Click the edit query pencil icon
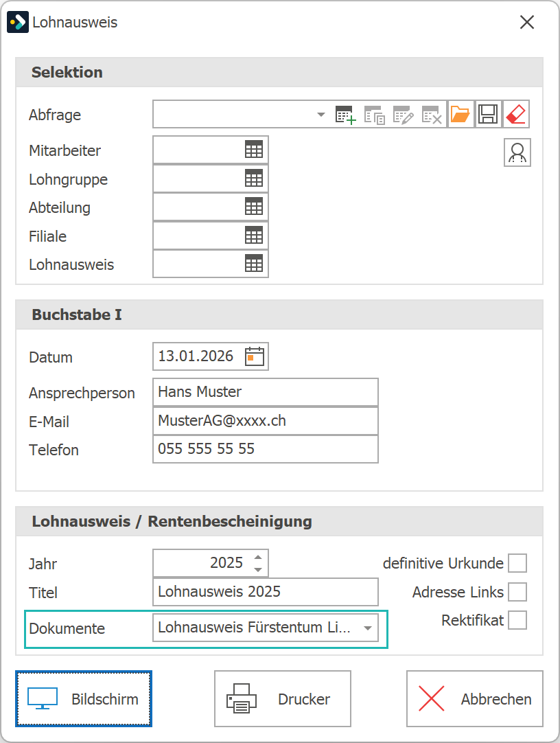This screenshot has height=743, width=560. click(404, 115)
